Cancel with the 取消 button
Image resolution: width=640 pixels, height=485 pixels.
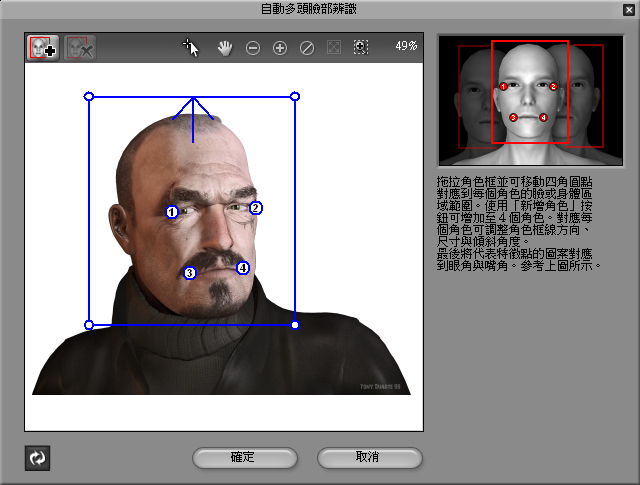coord(369,458)
